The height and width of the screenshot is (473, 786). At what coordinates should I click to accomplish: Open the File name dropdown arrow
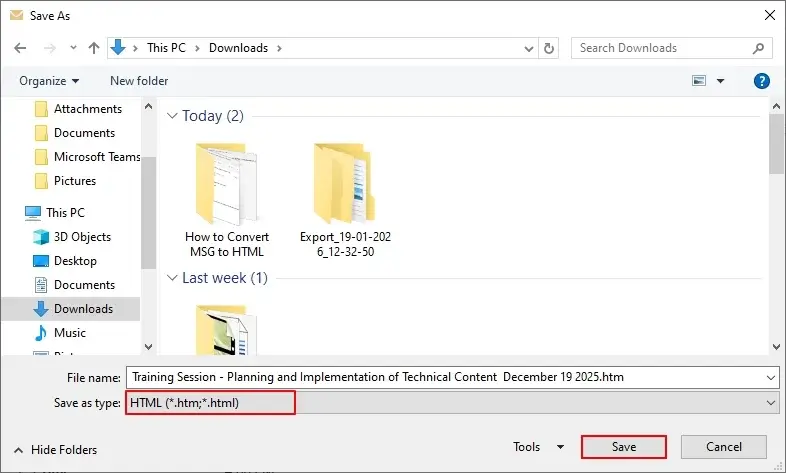pos(771,378)
